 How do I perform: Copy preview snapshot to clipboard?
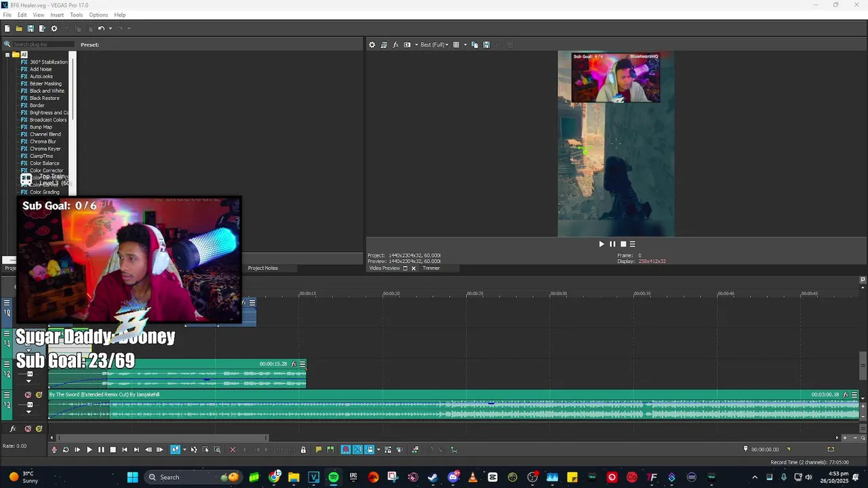(475, 45)
